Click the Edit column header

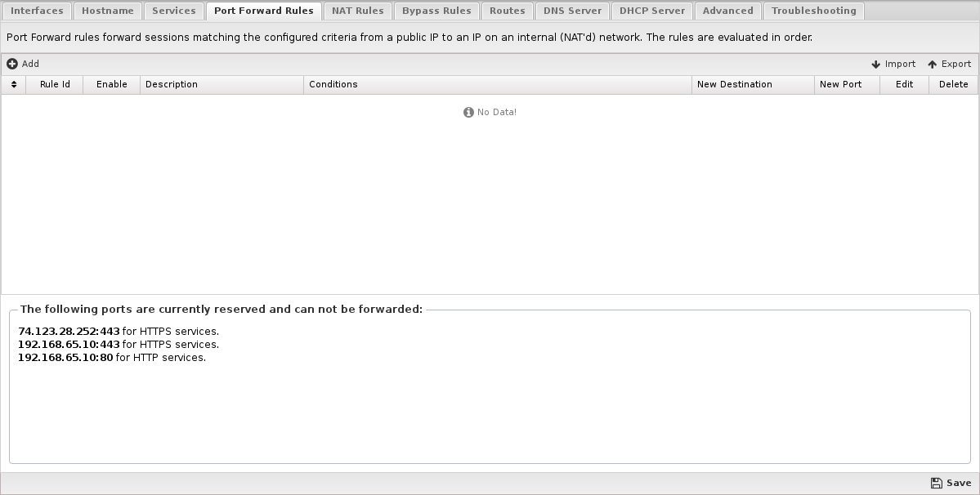click(904, 84)
